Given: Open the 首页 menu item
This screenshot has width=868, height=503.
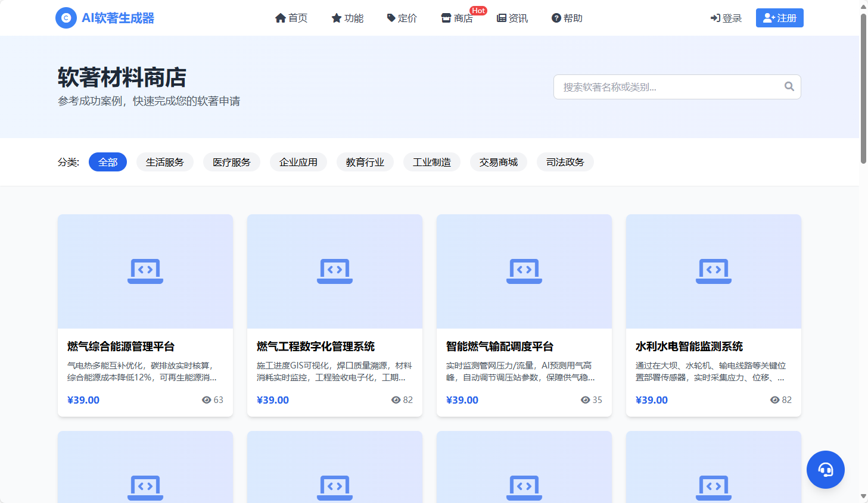Looking at the screenshot, I should pyautogui.click(x=291, y=18).
